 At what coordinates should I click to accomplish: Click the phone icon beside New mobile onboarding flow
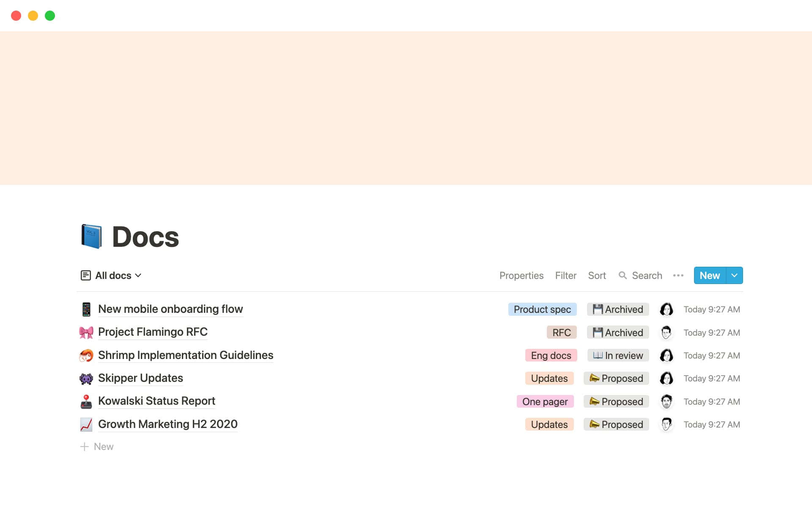point(86,309)
